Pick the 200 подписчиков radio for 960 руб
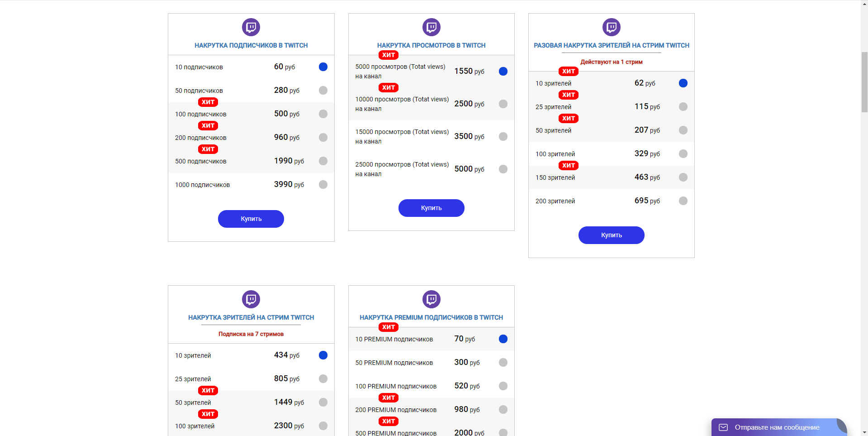Screen dimensions: 868x436 click(323, 138)
